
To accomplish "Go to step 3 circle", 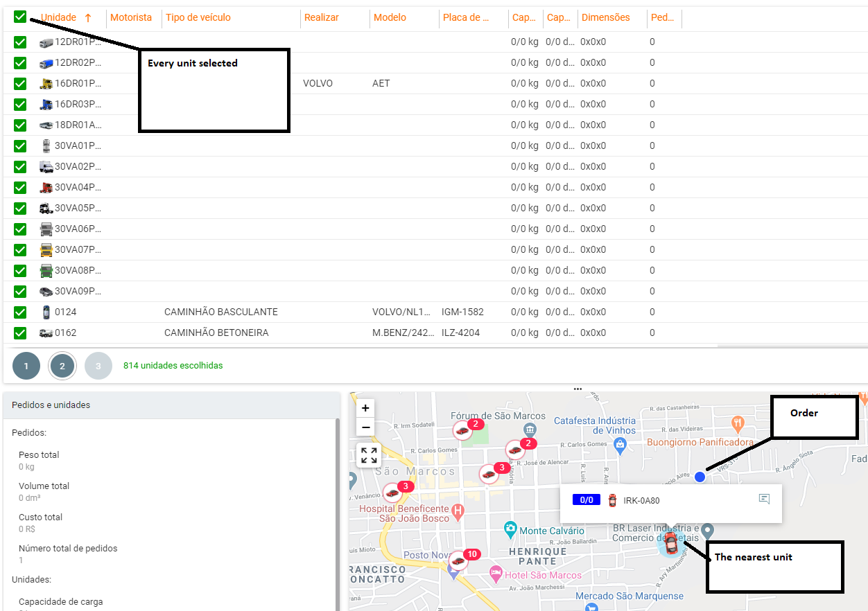I will coord(98,366).
